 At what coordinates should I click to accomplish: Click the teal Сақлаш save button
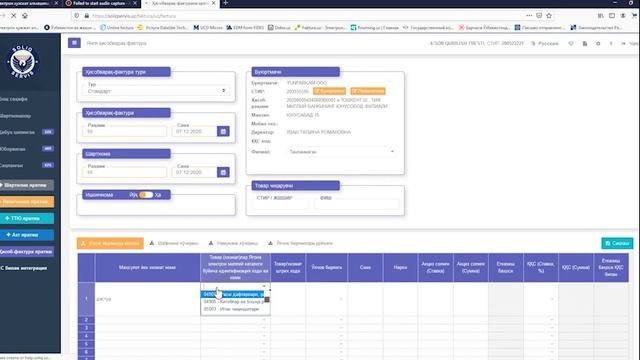point(617,243)
